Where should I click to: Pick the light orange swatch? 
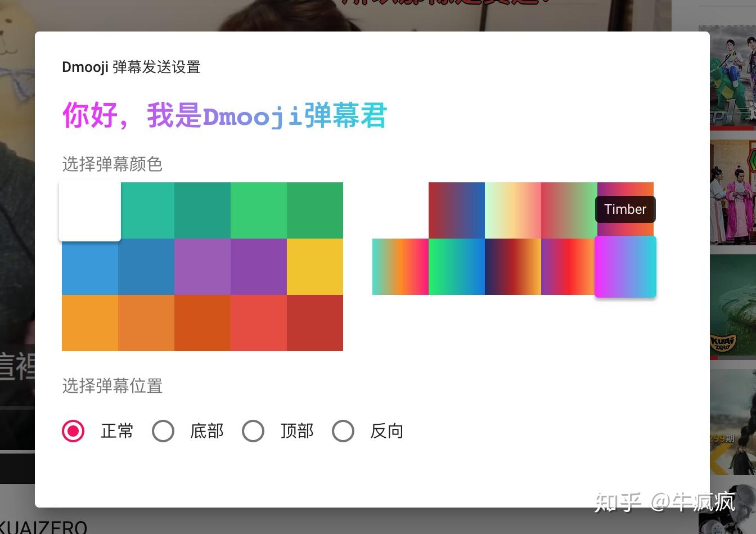point(90,323)
